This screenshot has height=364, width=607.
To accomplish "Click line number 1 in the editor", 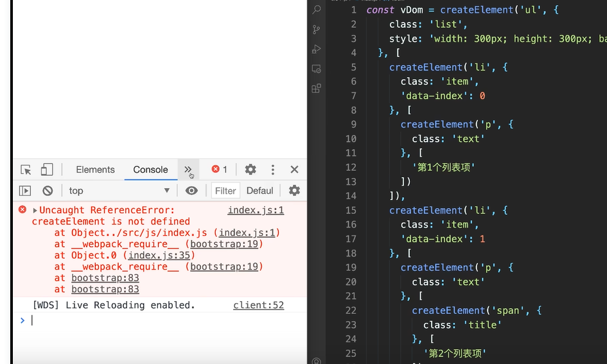I will (x=354, y=10).
